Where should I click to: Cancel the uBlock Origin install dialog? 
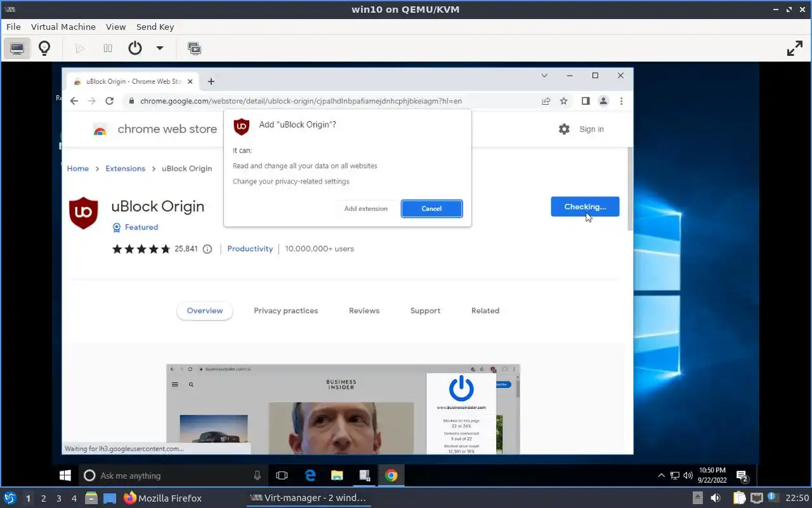point(431,208)
